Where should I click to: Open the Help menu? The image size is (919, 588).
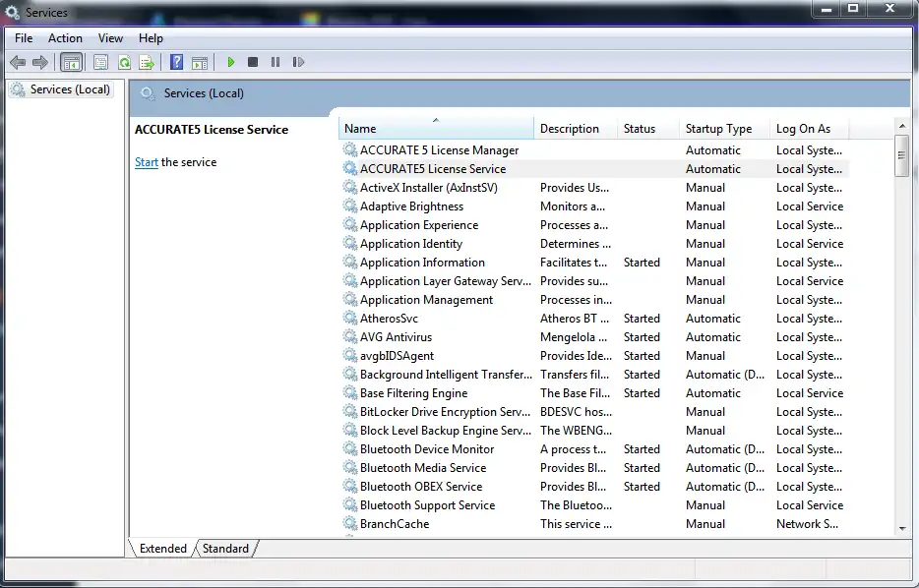click(x=151, y=38)
